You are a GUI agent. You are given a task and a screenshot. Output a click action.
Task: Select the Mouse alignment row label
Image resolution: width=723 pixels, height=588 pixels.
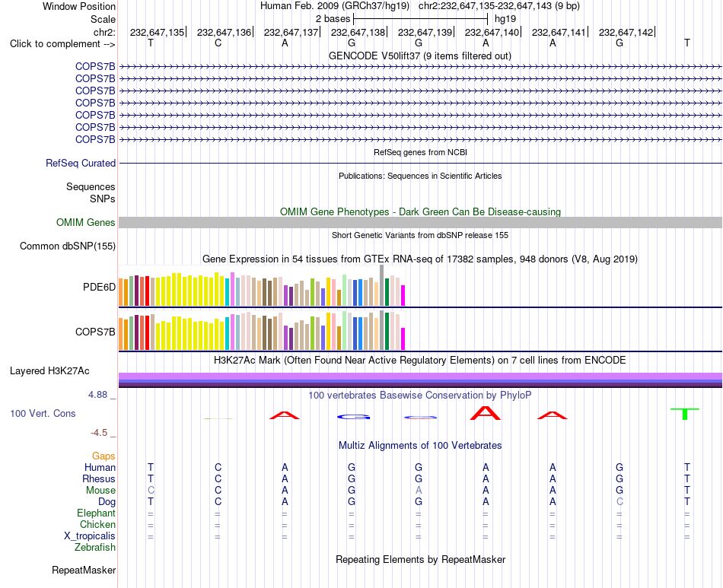(100, 491)
